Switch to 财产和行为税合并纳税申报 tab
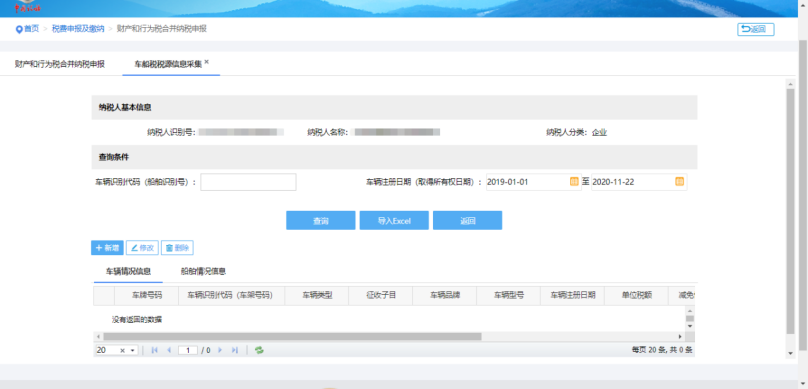Viewport: 808px width, 389px height. (x=60, y=64)
